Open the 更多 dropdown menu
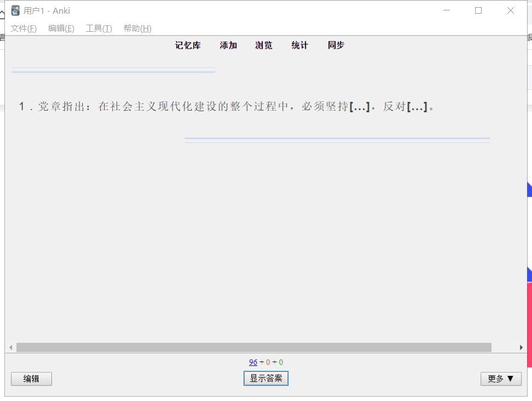Viewport: 532px width, 401px height. coord(501,379)
